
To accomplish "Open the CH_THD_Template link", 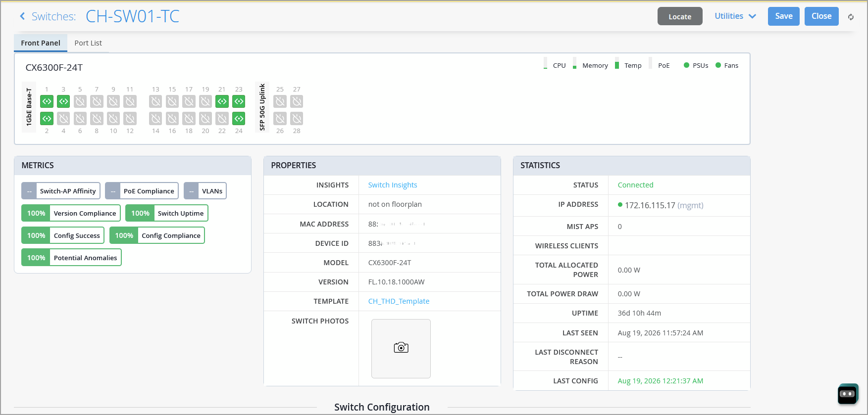I will click(x=399, y=301).
